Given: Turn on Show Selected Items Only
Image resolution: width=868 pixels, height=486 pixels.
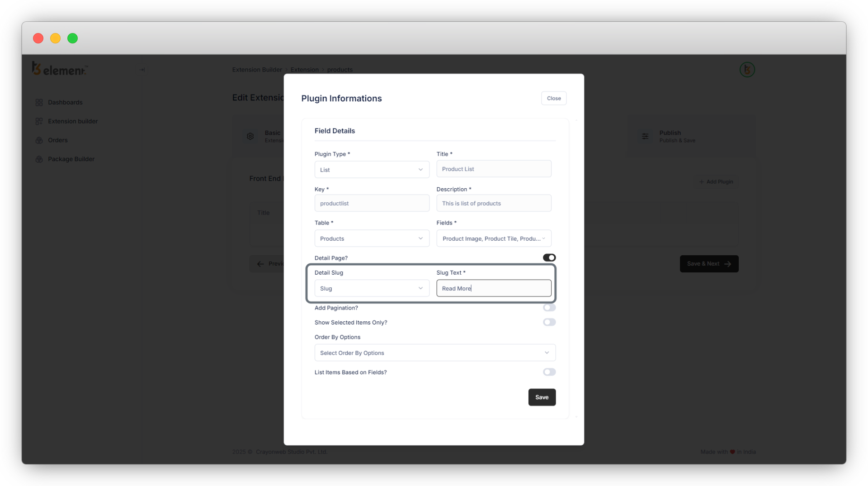Looking at the screenshot, I should coord(549,322).
